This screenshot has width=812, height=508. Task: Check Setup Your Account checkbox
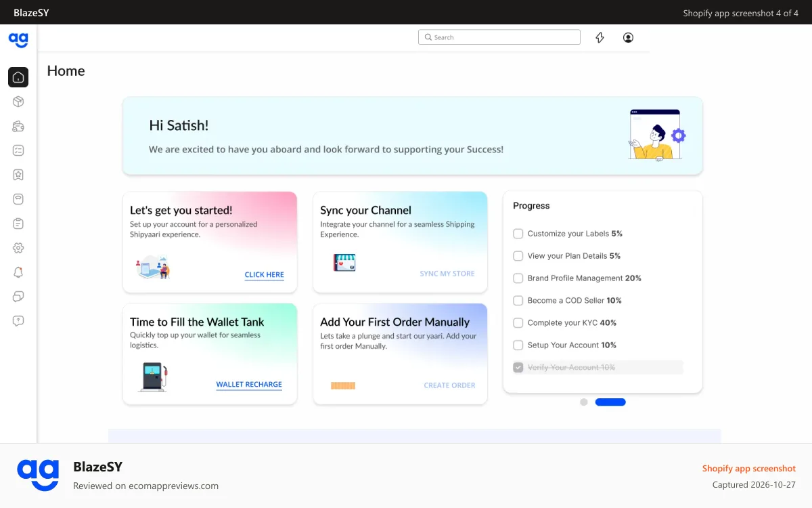pos(518,345)
